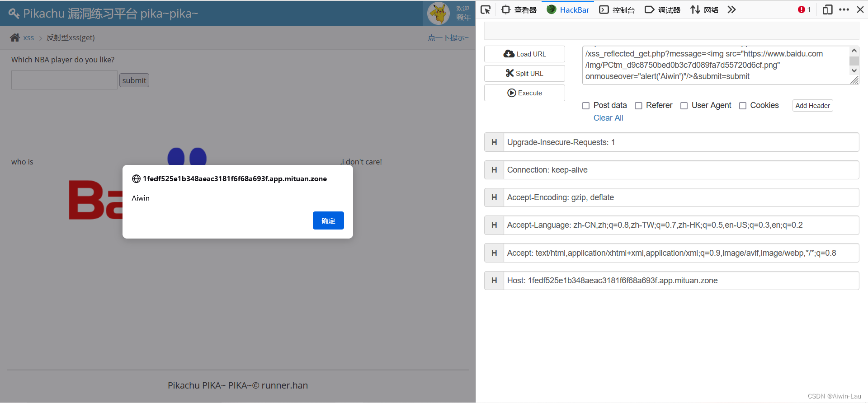Click the Upgrade-Insecure-Requests header field
This screenshot has width=868, height=403.
coord(681,142)
